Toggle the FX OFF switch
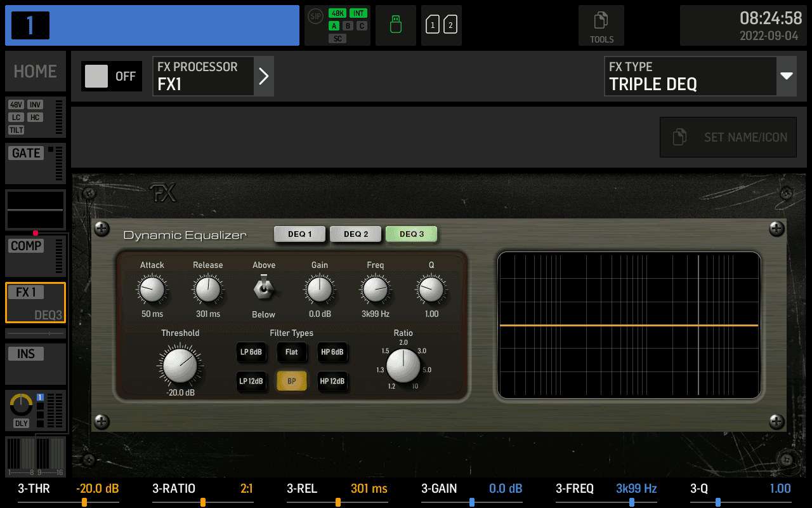812x508 pixels. click(112, 76)
